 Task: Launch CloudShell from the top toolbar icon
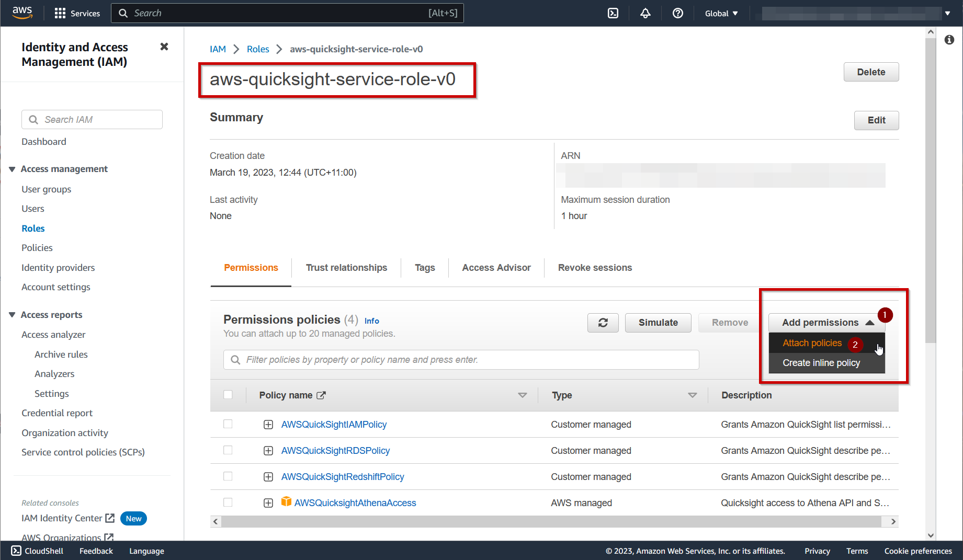(x=613, y=13)
